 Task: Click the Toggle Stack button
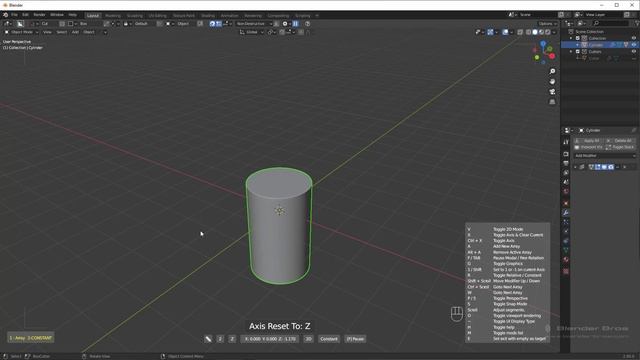(620, 147)
